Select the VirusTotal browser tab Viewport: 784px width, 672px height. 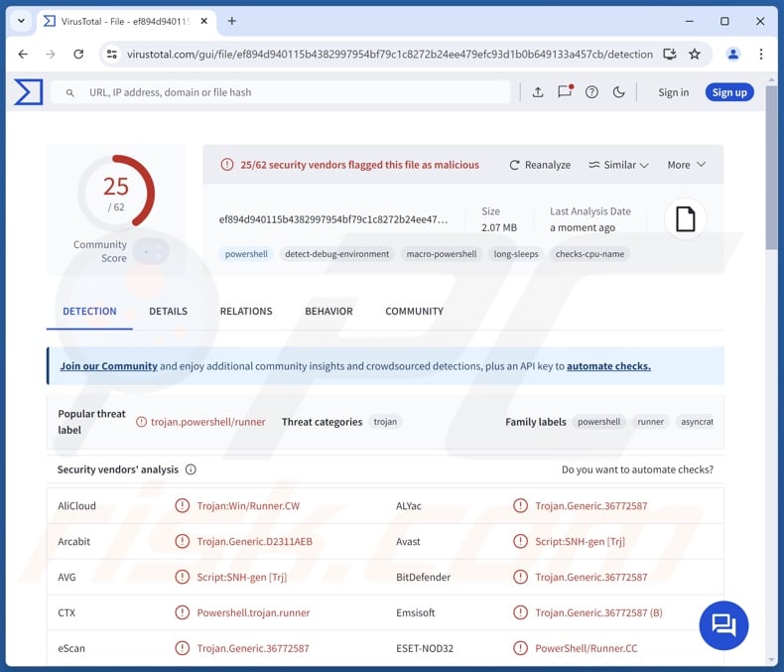point(126,22)
